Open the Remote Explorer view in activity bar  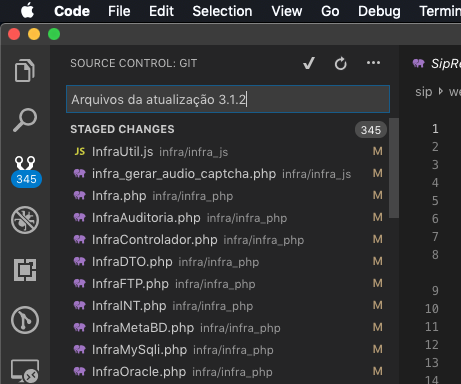[25, 370]
